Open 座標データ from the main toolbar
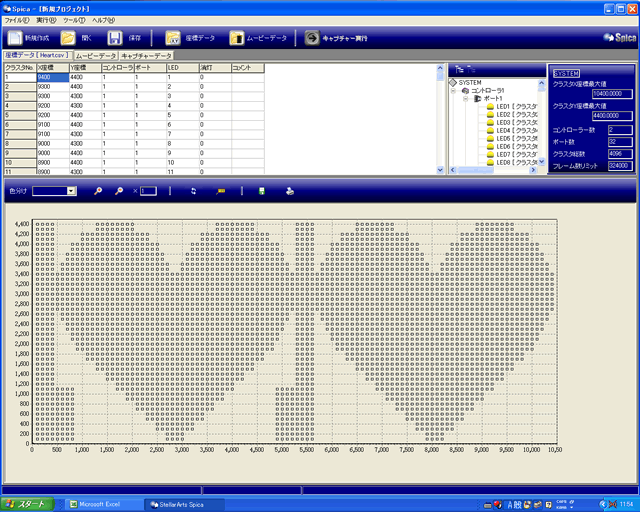This screenshot has height=512, width=640. click(x=172, y=38)
